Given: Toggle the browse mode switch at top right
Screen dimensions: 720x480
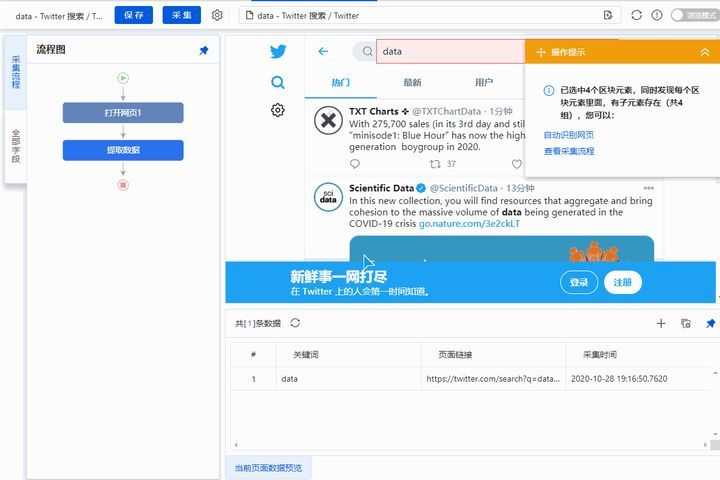Looking at the screenshot, I should 694,15.
